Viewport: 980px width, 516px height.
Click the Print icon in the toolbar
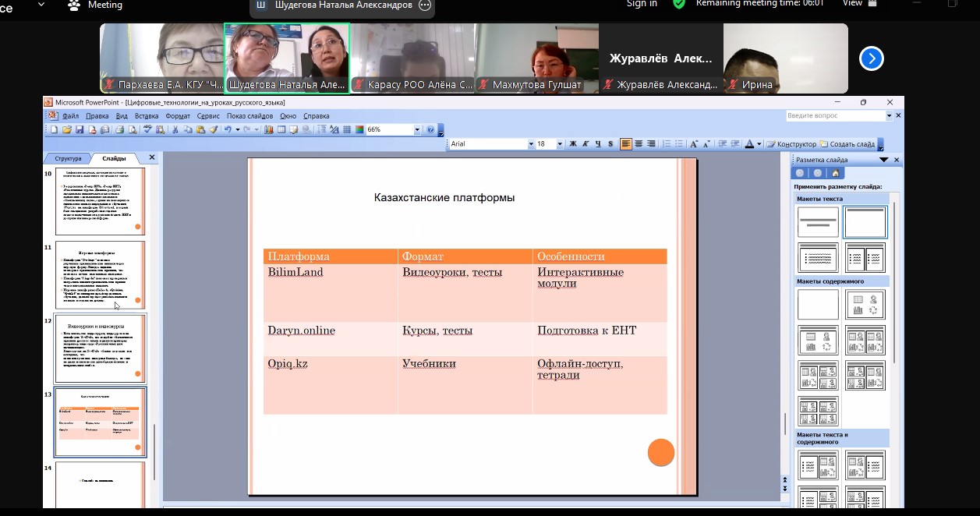click(x=119, y=130)
